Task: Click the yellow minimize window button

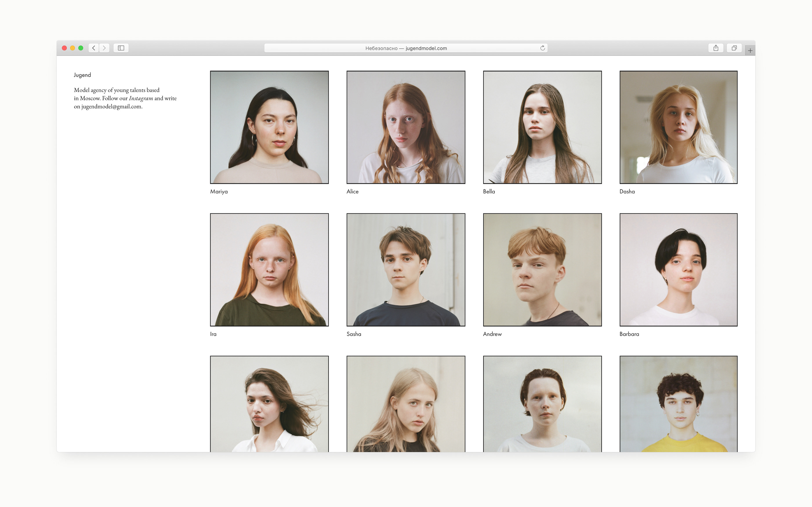Action: (x=72, y=48)
